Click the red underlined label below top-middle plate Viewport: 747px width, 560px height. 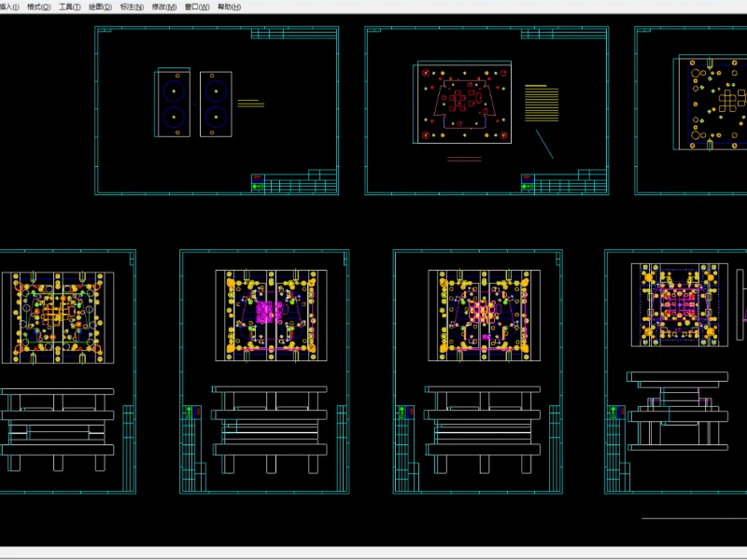click(464, 159)
